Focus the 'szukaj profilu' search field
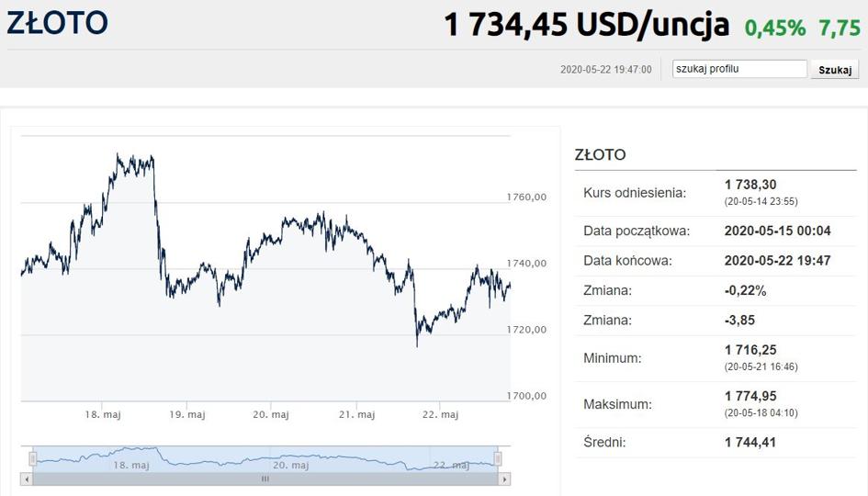 tap(739, 69)
